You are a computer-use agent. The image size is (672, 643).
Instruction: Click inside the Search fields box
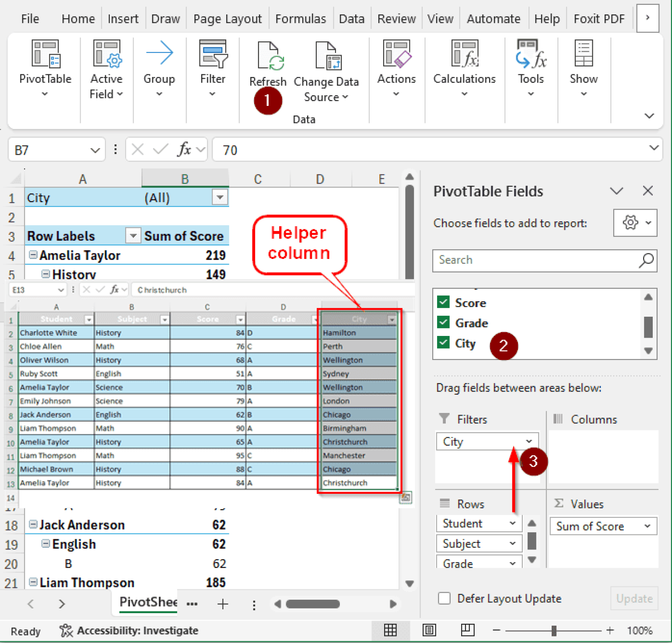click(525, 260)
